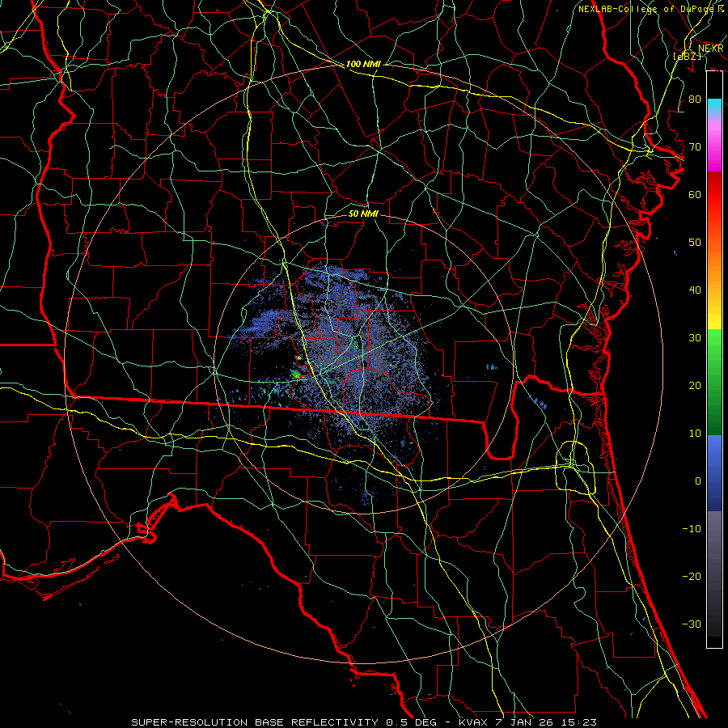Screen dimensions: 728x728
Task: Click the 60 dBZ scale label
Action: pyautogui.click(x=695, y=194)
